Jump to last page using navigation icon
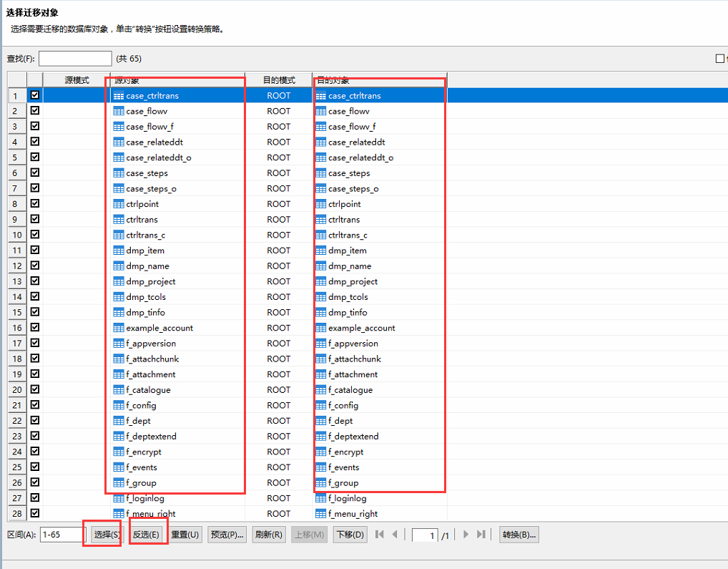 click(481, 535)
